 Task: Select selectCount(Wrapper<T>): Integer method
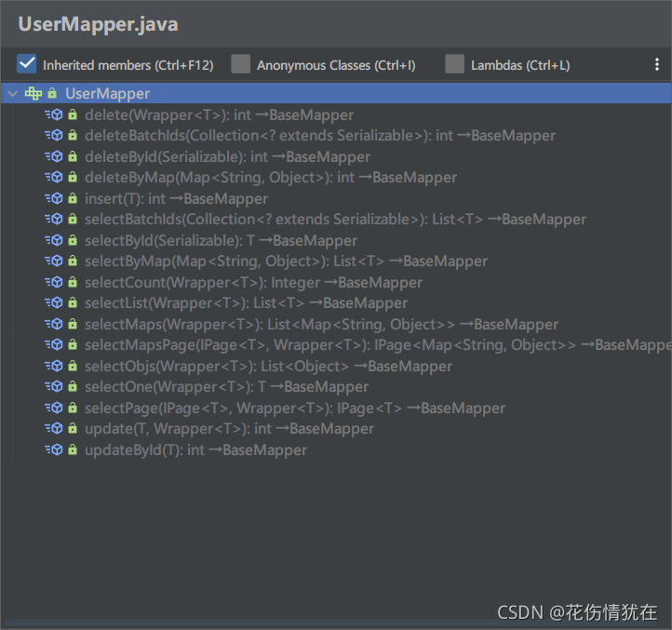pos(253,282)
